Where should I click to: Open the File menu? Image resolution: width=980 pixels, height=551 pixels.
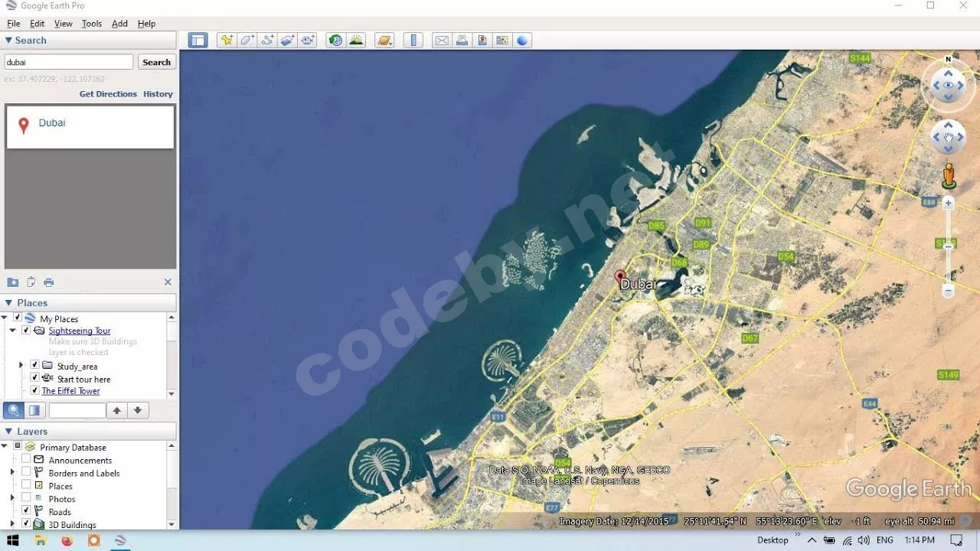pos(14,24)
